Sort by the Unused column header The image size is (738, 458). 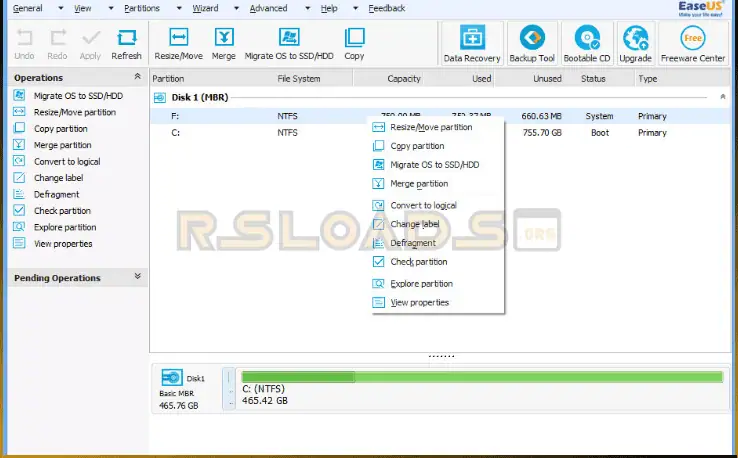tap(547, 79)
